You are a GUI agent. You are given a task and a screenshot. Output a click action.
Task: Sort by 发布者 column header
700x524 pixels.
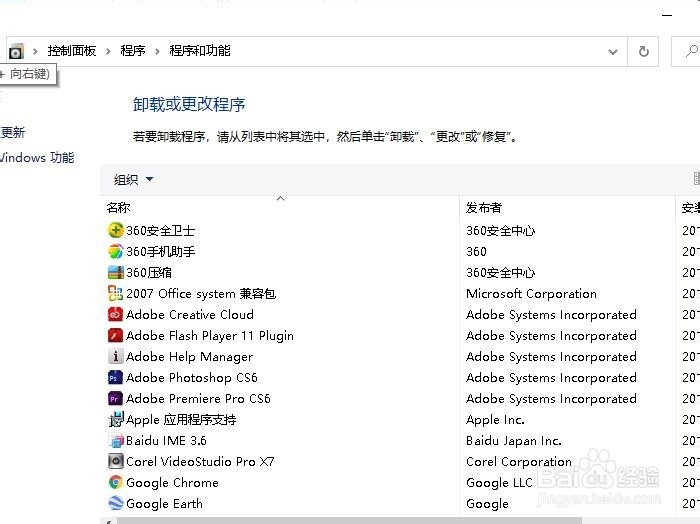click(x=484, y=208)
